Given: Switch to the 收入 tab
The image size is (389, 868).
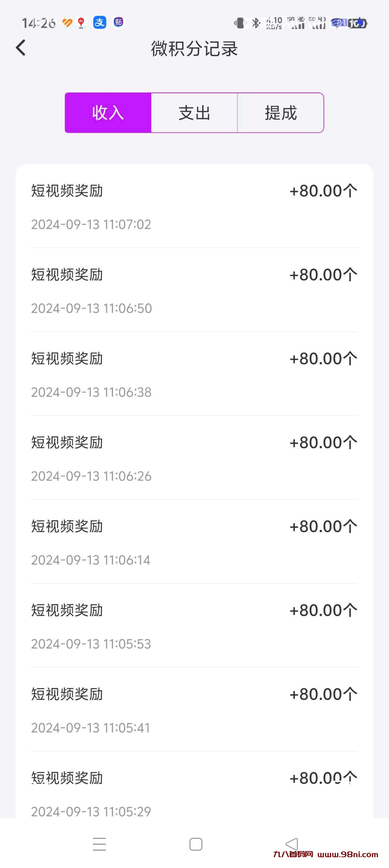Looking at the screenshot, I should [108, 113].
